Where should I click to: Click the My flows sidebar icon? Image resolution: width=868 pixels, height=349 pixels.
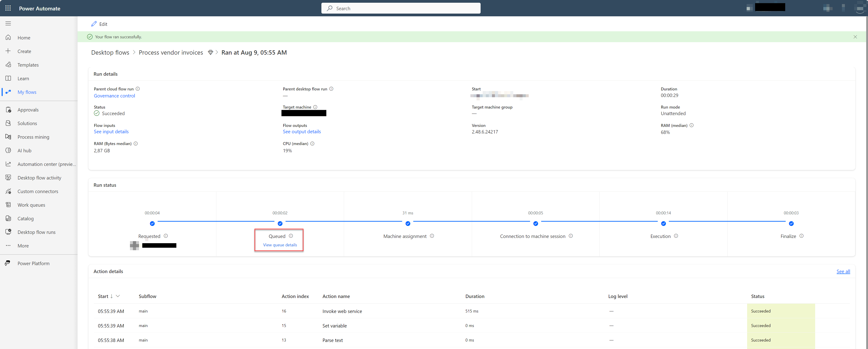[9, 91]
